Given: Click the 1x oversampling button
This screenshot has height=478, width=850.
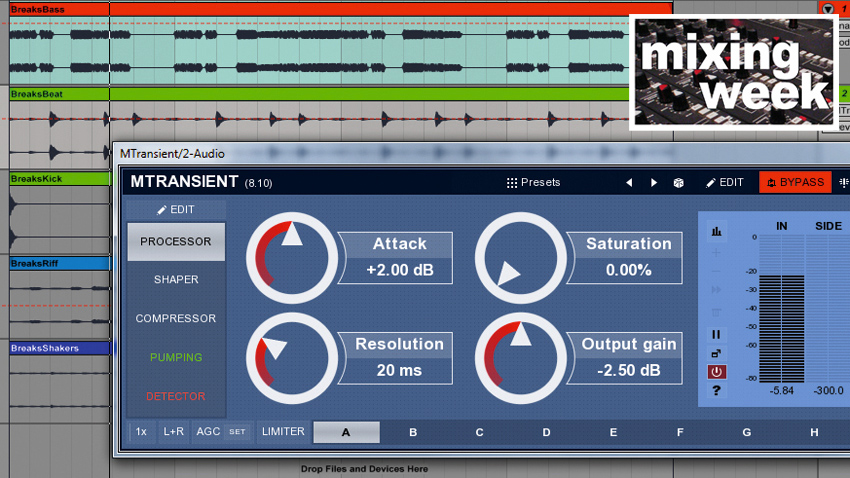Looking at the screenshot, I should tap(141, 432).
